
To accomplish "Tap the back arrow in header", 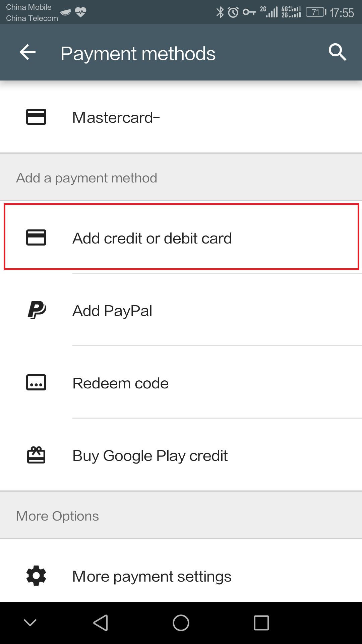I will pyautogui.click(x=27, y=52).
